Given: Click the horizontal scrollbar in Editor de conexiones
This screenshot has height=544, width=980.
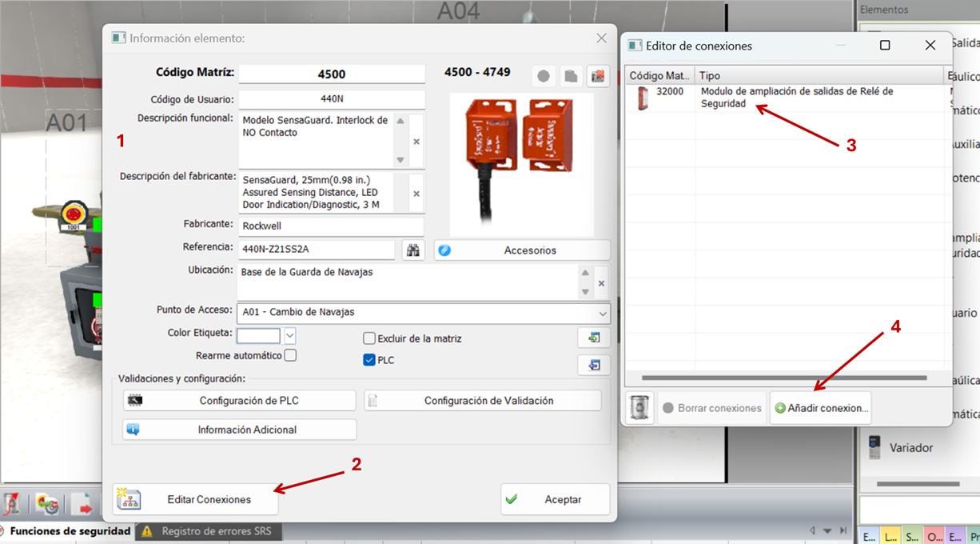Looking at the screenshot, I should point(784,378).
